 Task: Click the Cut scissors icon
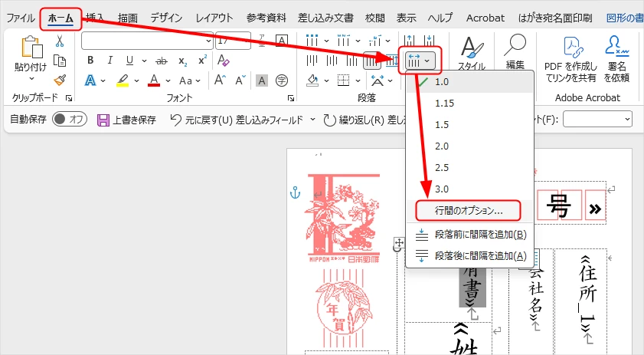(60, 41)
